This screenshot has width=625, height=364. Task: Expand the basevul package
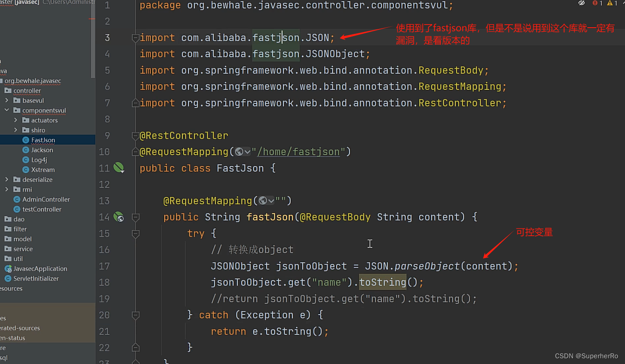(x=7, y=100)
